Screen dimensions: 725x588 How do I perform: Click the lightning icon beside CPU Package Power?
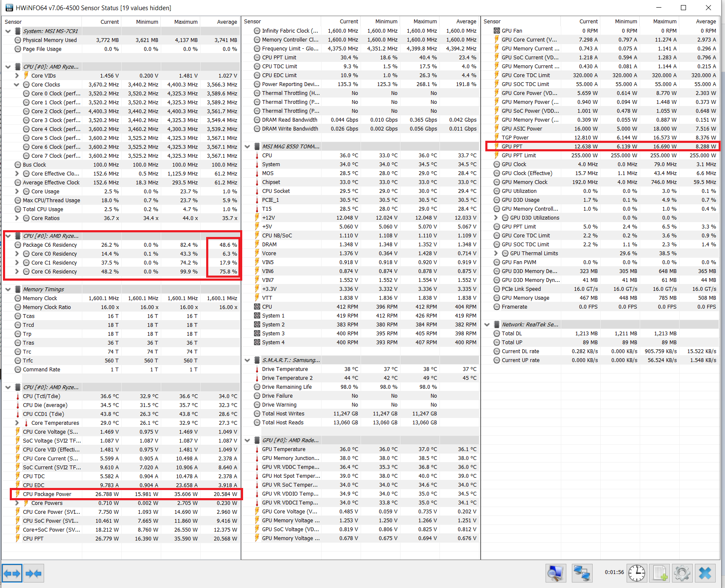(x=18, y=494)
